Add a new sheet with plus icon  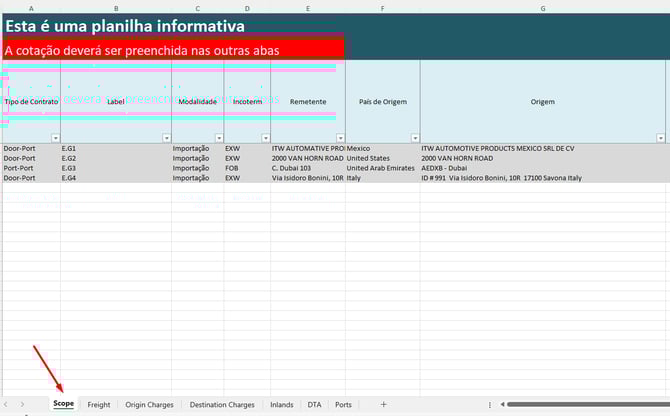pyautogui.click(x=383, y=405)
